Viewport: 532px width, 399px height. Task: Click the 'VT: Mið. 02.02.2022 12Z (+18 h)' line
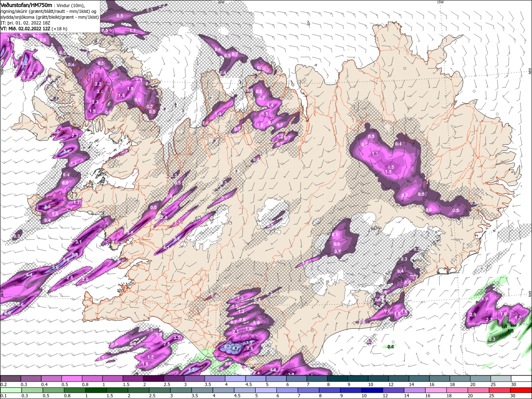[x=34, y=29]
